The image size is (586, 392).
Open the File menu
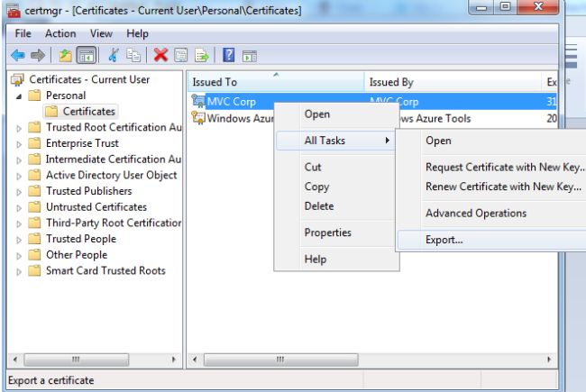tap(23, 33)
